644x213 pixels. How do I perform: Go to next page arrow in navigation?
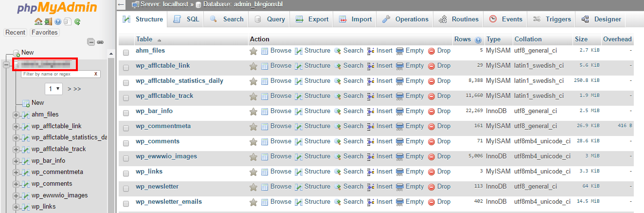[70, 89]
